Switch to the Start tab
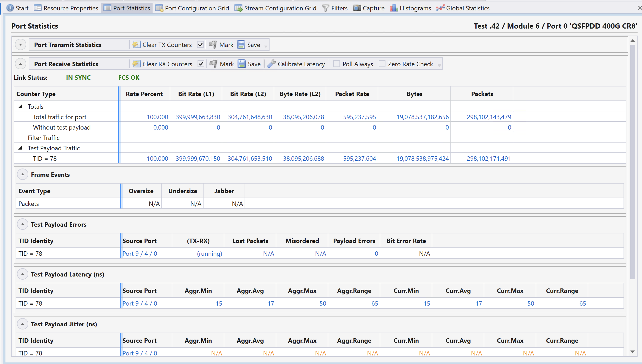Viewport: 642px width, 364px height. 17,8
